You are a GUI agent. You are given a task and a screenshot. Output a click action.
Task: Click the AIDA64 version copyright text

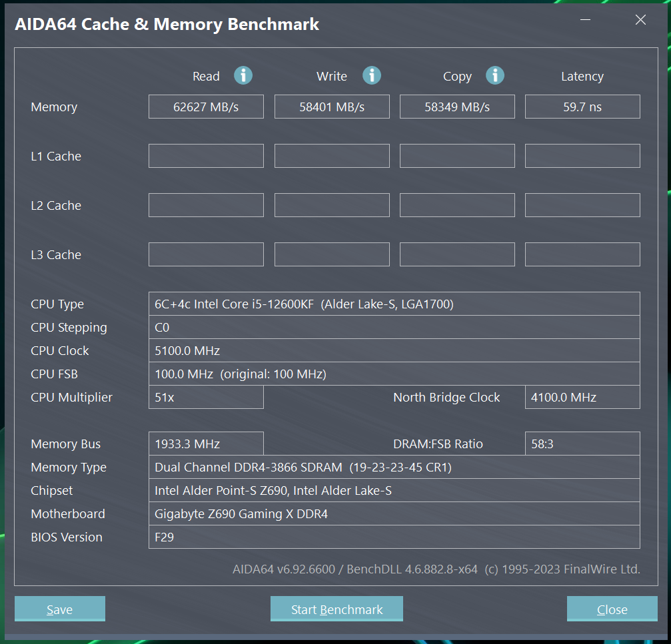click(436, 569)
